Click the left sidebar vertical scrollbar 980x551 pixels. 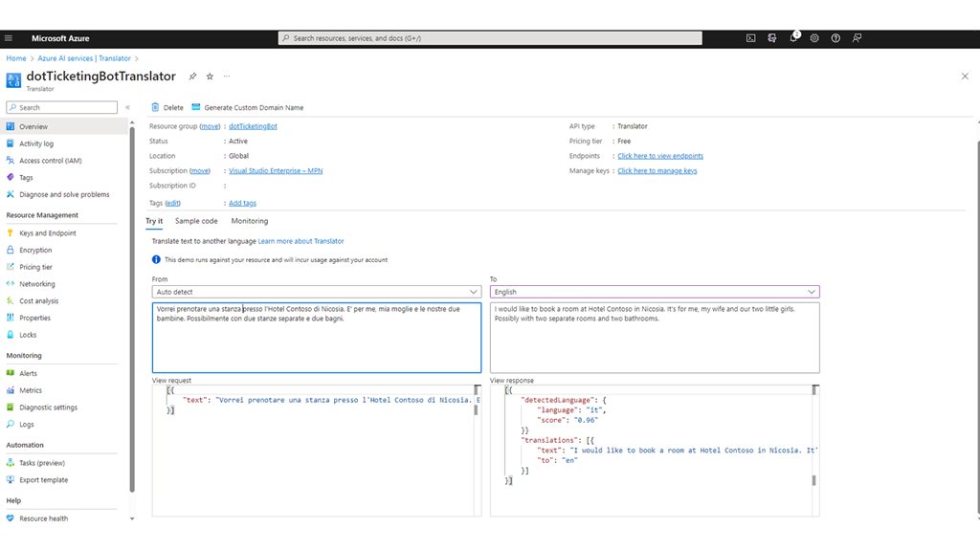(132, 309)
